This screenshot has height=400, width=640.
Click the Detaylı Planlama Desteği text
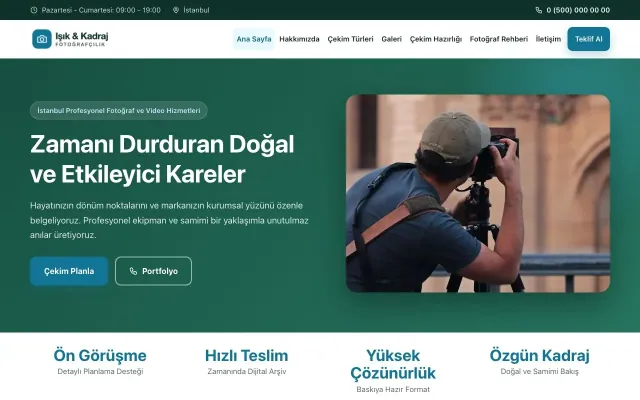click(x=100, y=371)
